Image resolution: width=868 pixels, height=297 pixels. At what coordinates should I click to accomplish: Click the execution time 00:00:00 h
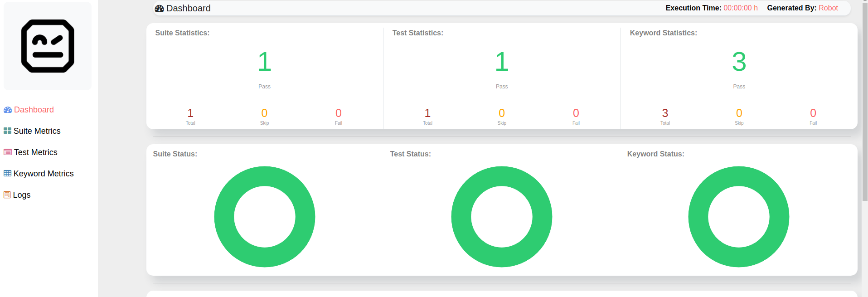[x=741, y=8]
